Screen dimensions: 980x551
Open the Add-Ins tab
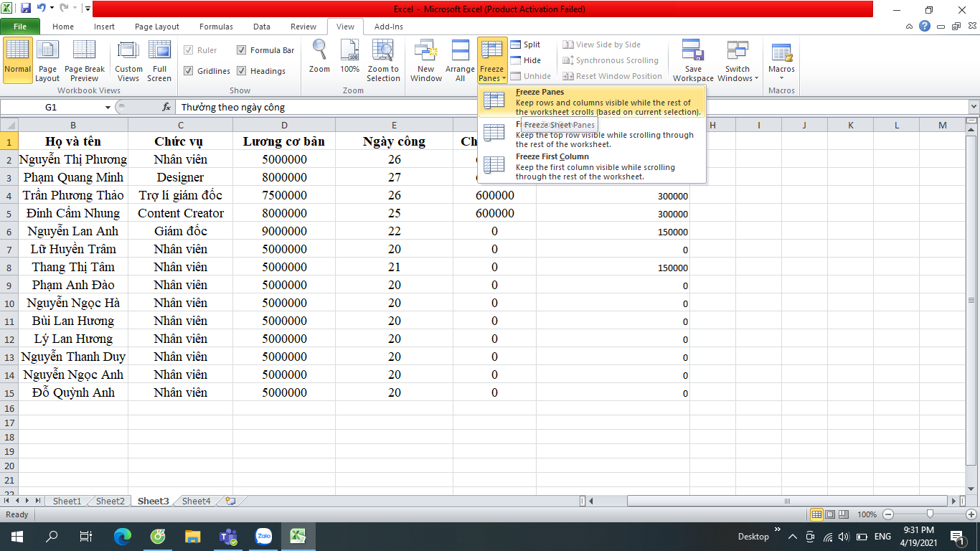389,27
